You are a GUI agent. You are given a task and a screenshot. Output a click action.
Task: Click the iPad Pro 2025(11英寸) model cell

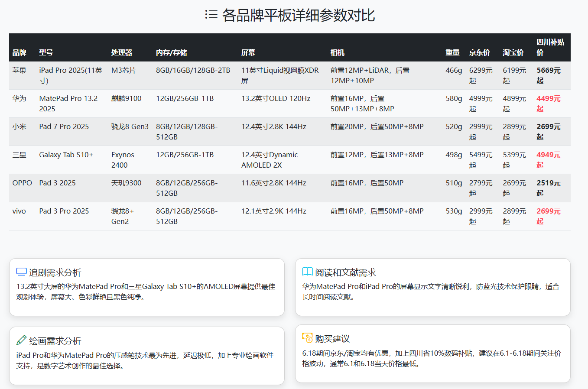point(71,75)
